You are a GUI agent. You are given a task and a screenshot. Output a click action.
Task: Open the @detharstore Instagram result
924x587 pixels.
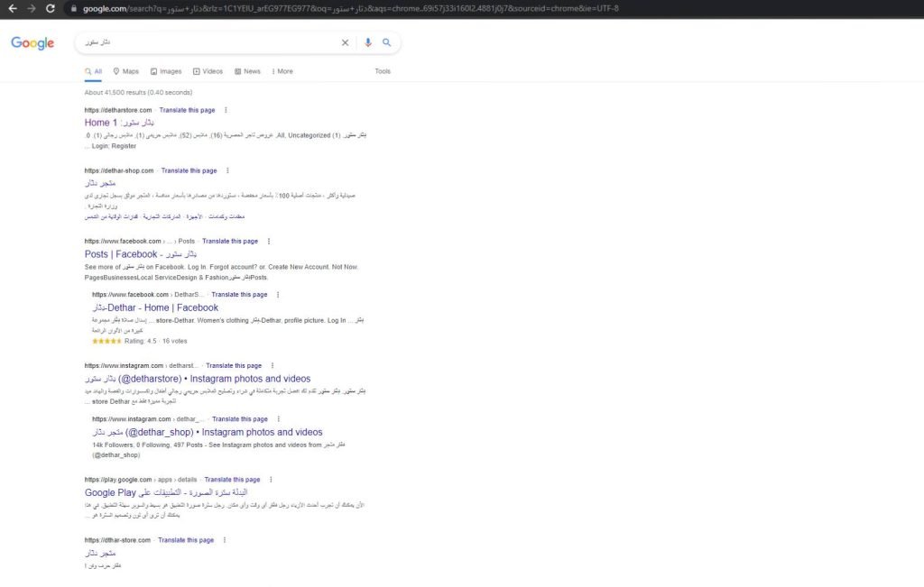click(x=198, y=379)
